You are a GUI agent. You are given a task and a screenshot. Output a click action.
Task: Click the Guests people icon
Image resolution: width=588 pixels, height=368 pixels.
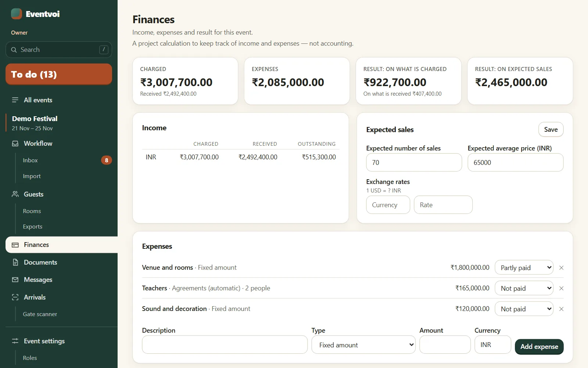(x=15, y=194)
